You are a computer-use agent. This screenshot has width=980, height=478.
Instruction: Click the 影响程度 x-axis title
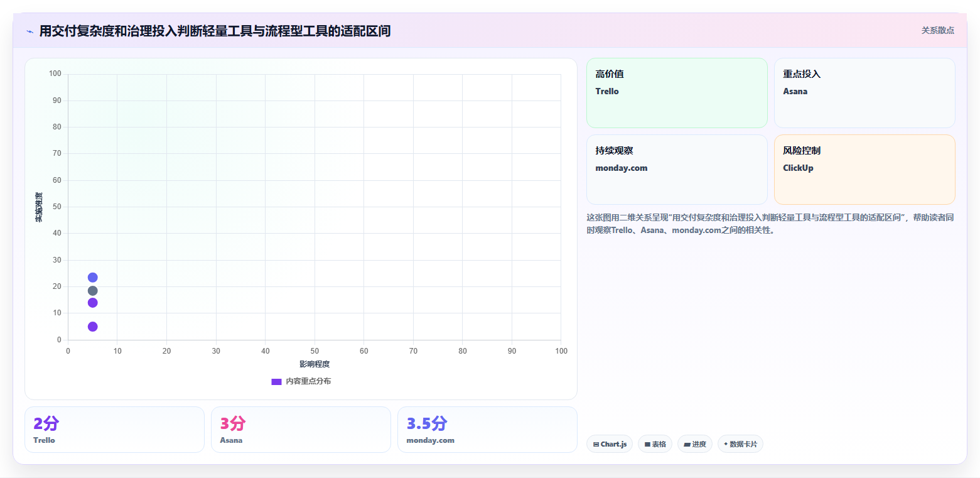[x=315, y=364]
